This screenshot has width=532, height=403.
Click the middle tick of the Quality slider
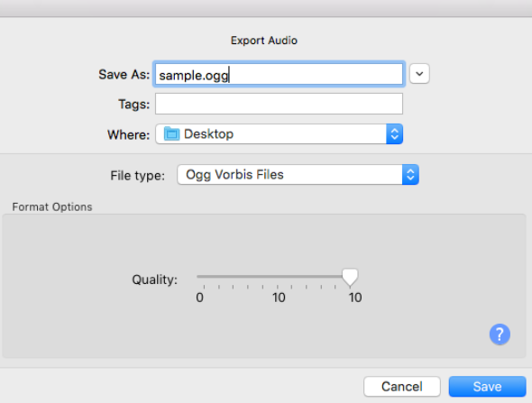click(278, 287)
